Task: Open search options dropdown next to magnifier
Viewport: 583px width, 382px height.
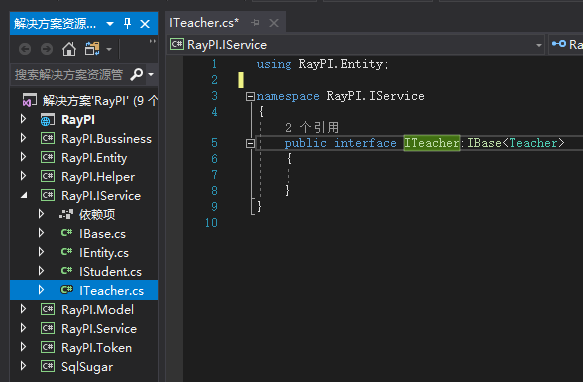Action: (151, 74)
